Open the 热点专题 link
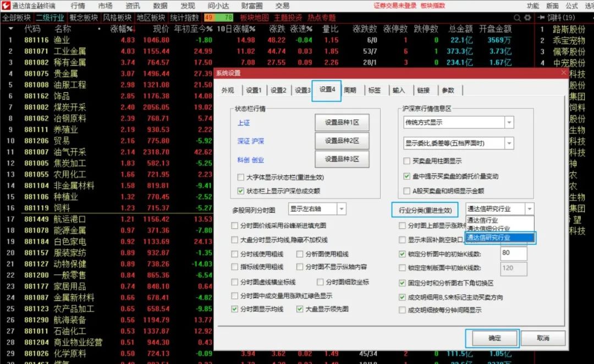 pos(321,18)
